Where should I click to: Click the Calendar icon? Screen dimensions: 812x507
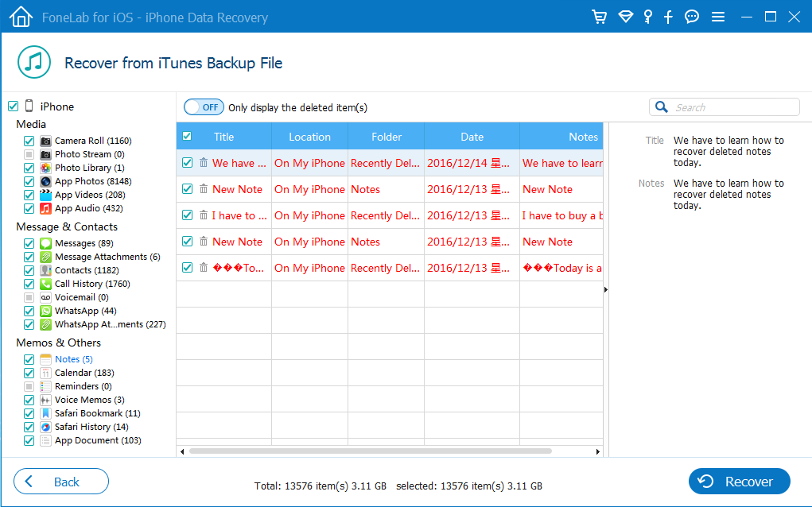coord(45,373)
